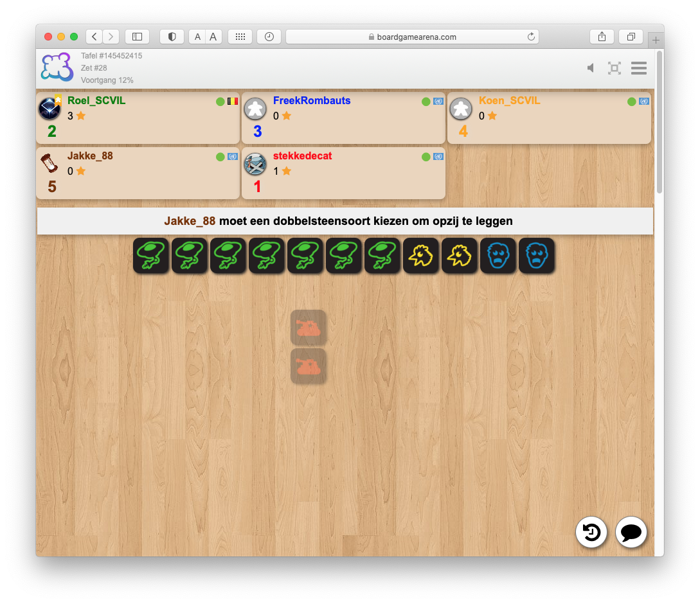The height and width of the screenshot is (604, 700).
Task: Enter fullscreen mode icon
Action: pyautogui.click(x=615, y=68)
